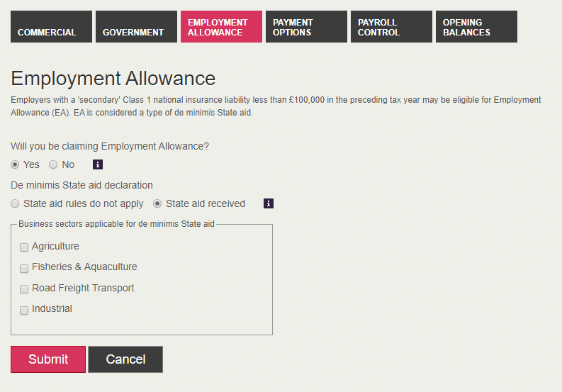Click the Cancel button
Viewport: 562px width, 392px height.
[125, 359]
